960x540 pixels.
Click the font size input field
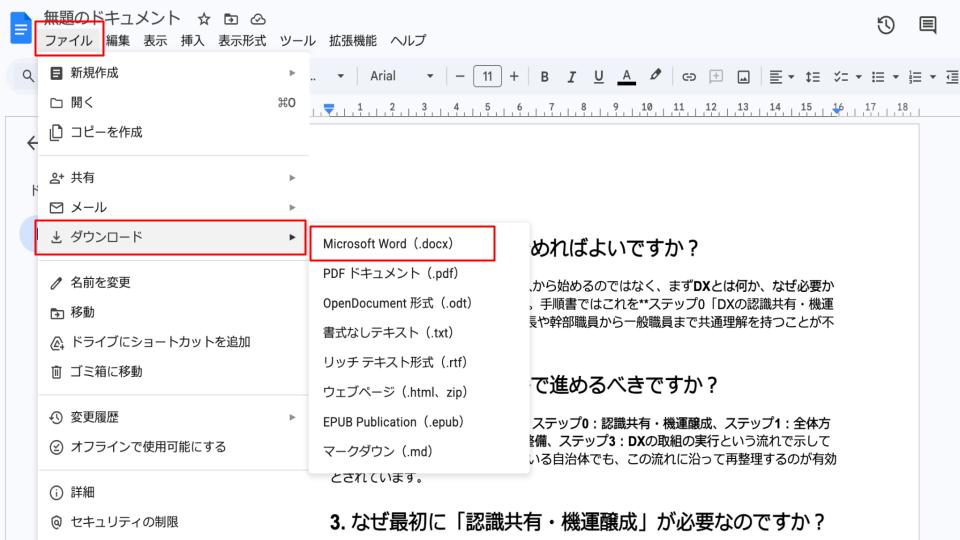point(487,76)
